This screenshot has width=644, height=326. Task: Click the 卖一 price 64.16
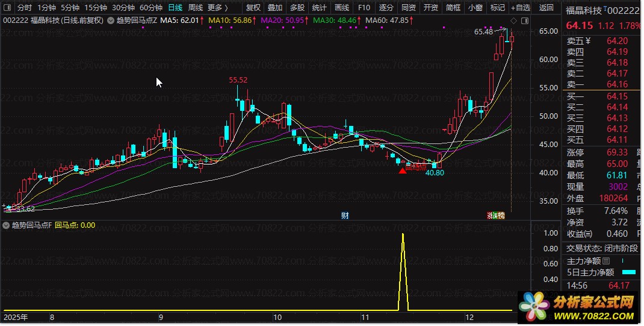click(x=618, y=84)
